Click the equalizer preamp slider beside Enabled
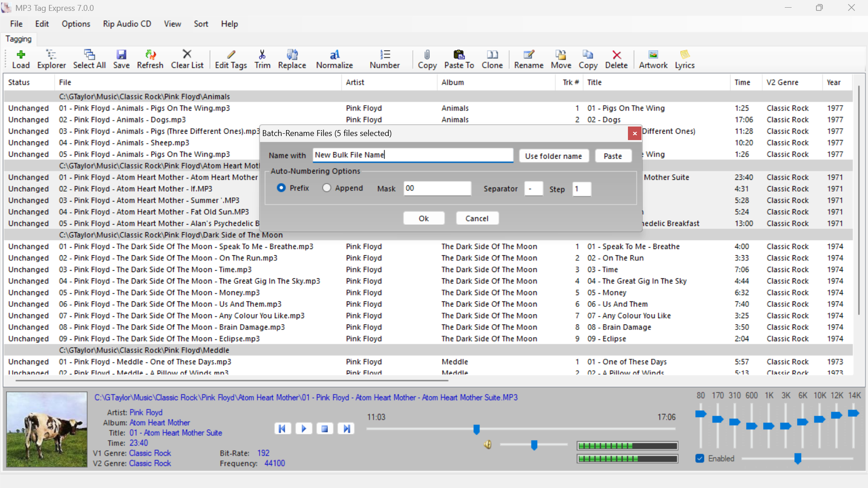The width and height of the screenshot is (868, 488). (797, 459)
